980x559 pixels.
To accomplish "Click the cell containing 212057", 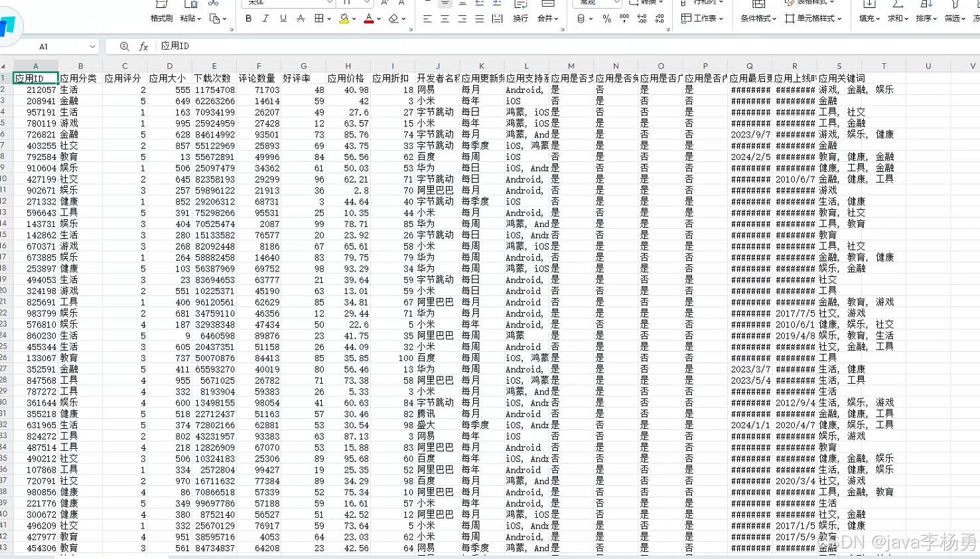I will click(36, 90).
